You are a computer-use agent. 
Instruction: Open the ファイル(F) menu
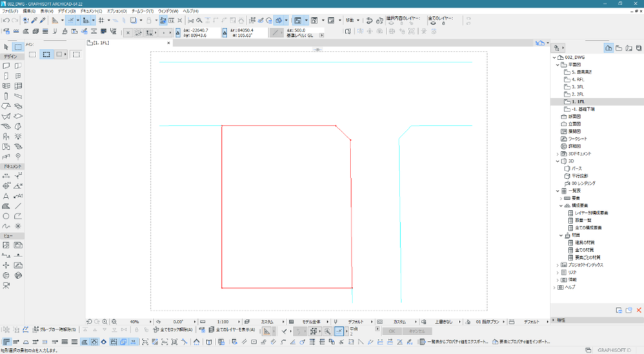10,11
